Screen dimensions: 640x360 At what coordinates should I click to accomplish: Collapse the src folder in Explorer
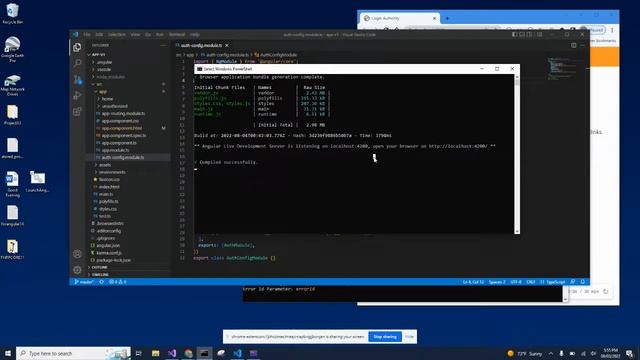coord(99,84)
